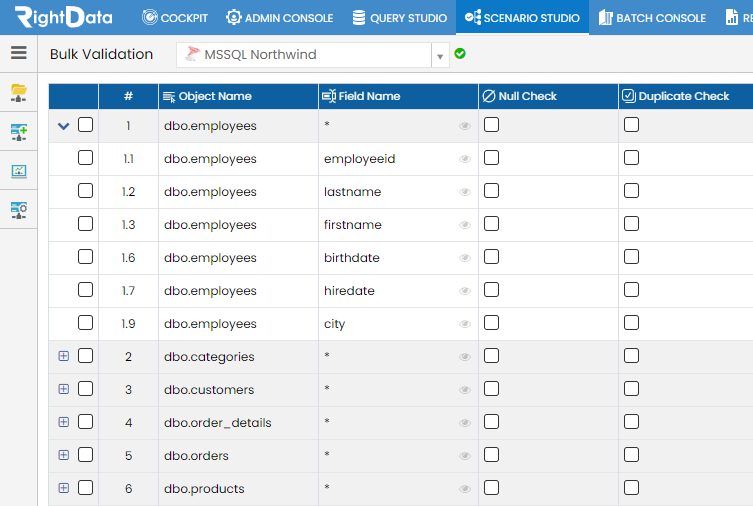Click the Field Name column header
Image resolution: width=753 pixels, height=506 pixels.
398,96
